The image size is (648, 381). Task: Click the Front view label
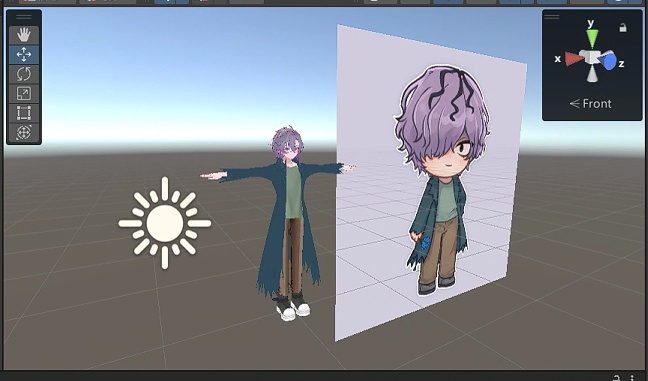tap(591, 103)
